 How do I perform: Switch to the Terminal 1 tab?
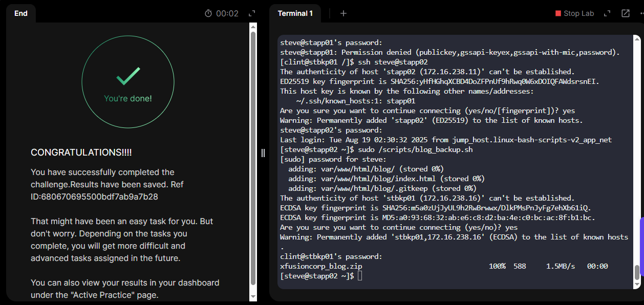pos(295,13)
